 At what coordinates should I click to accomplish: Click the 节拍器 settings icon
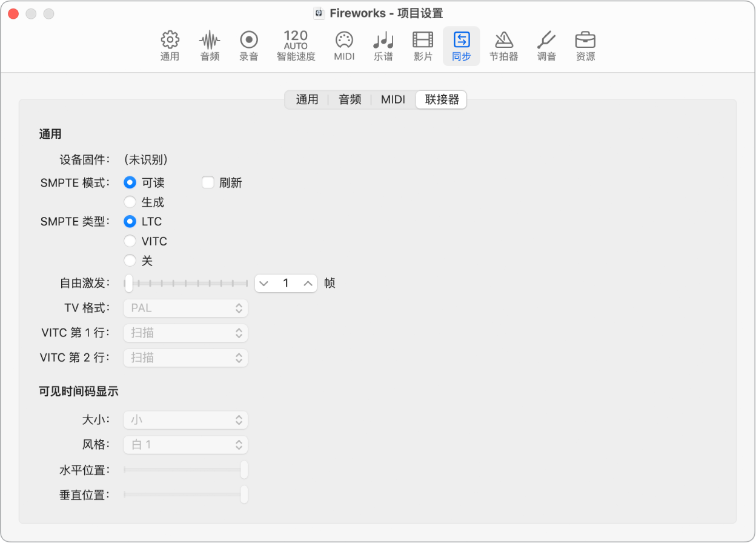[x=504, y=45]
